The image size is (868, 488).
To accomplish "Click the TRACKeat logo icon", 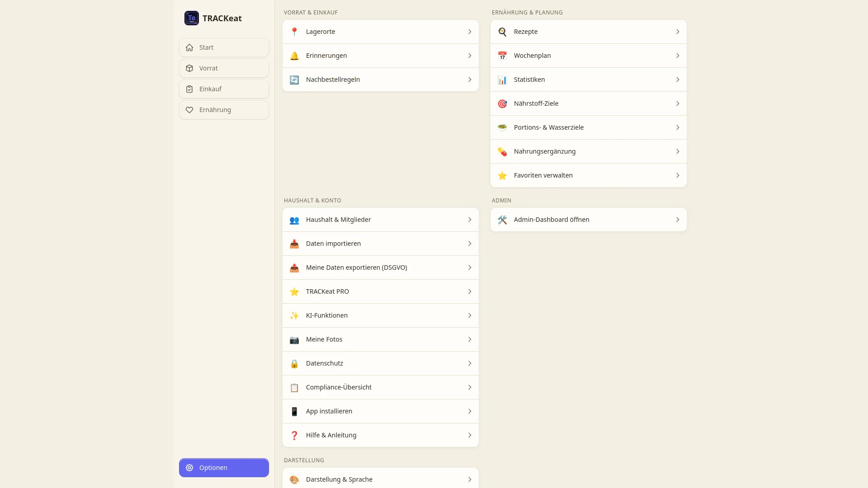I will (192, 18).
